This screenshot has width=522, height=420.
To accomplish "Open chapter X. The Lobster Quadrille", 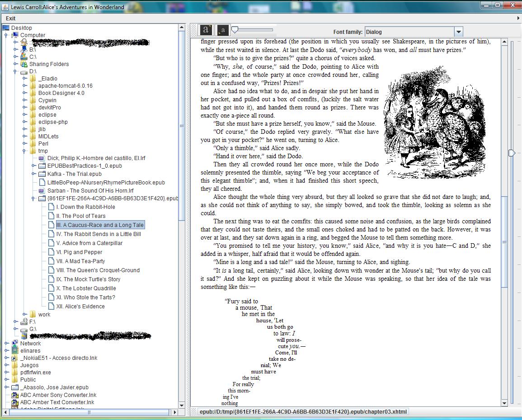I will (86, 288).
